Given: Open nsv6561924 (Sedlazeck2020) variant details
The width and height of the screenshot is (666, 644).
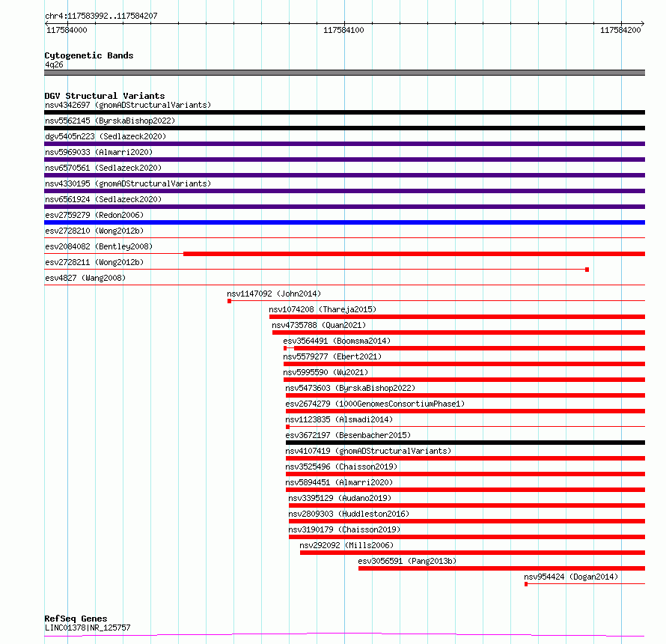Looking at the screenshot, I should coord(103,199).
